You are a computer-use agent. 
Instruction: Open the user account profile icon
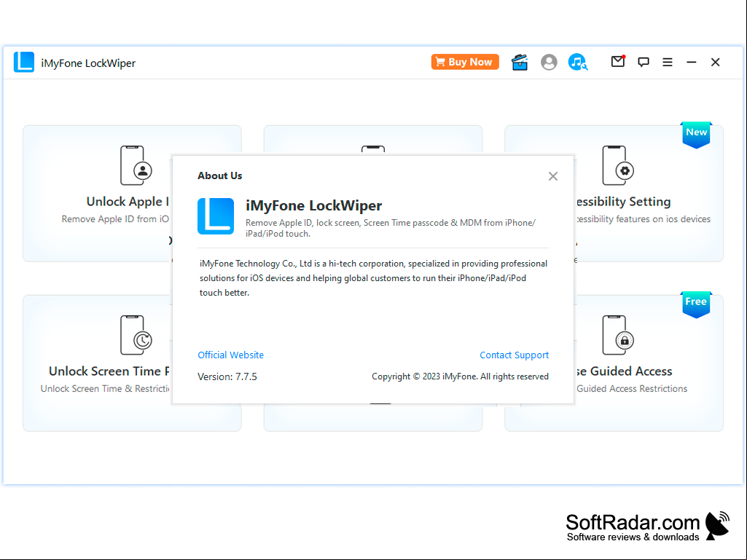(549, 62)
